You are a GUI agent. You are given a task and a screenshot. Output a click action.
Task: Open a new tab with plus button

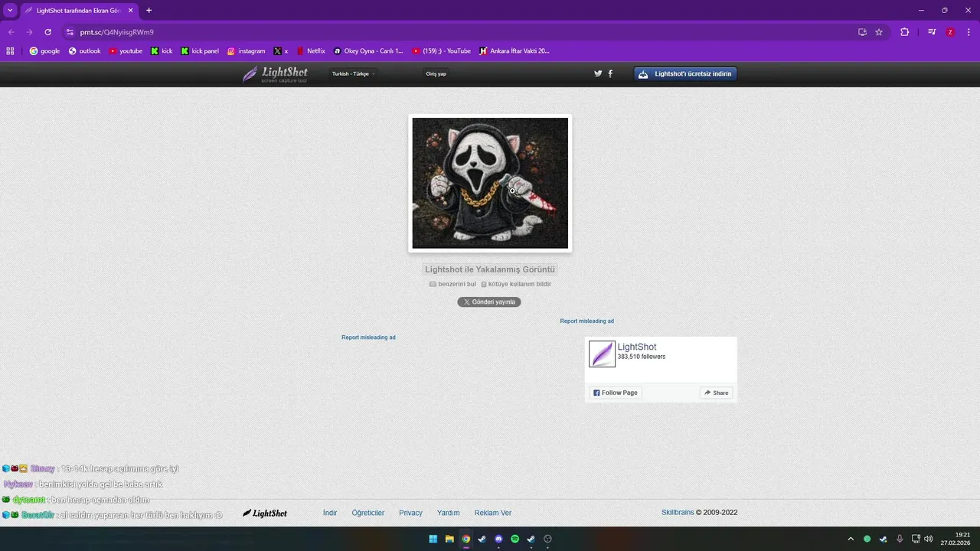click(149, 11)
